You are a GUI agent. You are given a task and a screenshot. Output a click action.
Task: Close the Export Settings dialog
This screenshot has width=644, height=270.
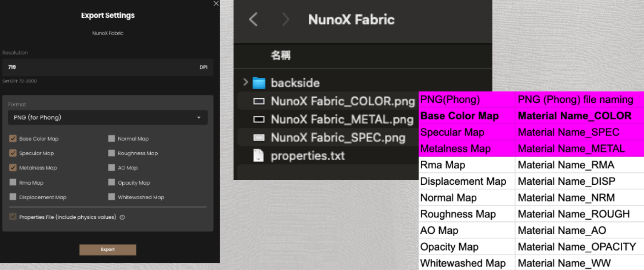coord(216,3)
